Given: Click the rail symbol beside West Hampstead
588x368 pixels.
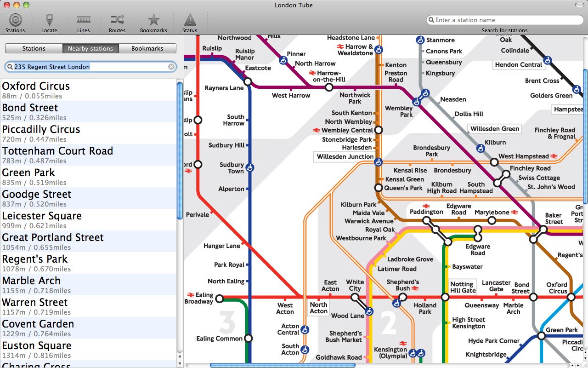Looking at the screenshot, I should pos(554,156).
